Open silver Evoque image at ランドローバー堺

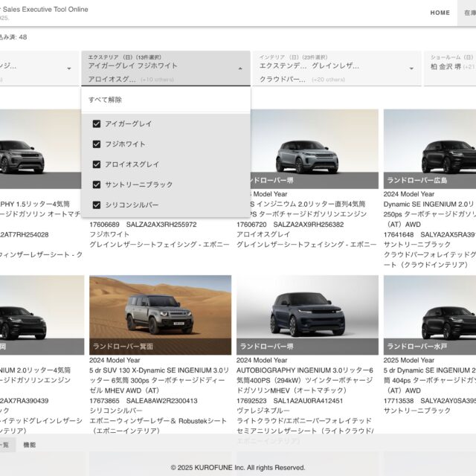coord(314,149)
